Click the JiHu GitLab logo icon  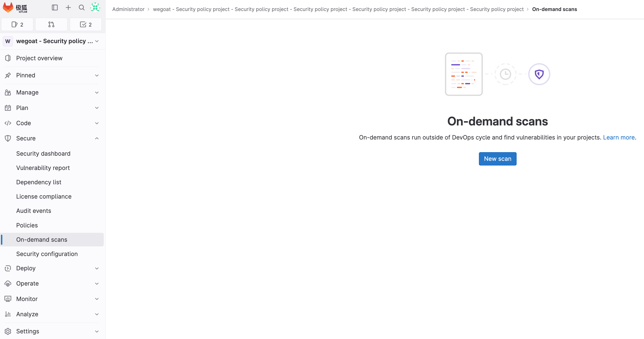[x=8, y=8]
